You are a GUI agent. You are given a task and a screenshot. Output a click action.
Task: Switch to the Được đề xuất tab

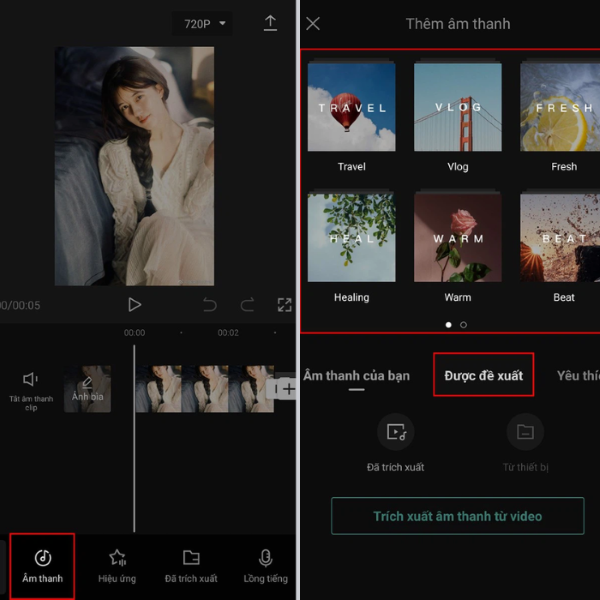coord(483,376)
